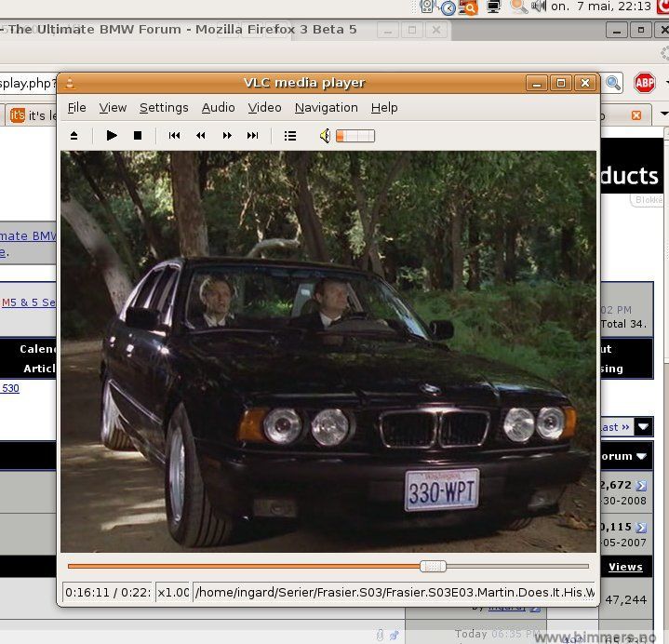Adjust the VLC volume slider

(355, 136)
